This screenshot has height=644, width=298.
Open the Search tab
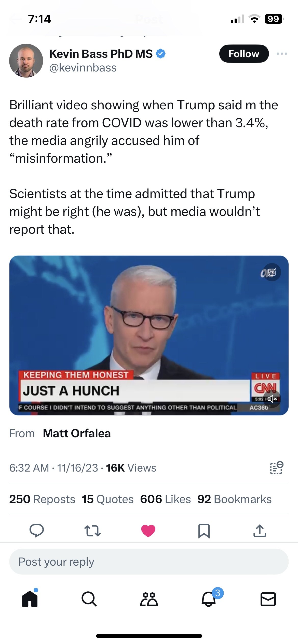click(89, 599)
